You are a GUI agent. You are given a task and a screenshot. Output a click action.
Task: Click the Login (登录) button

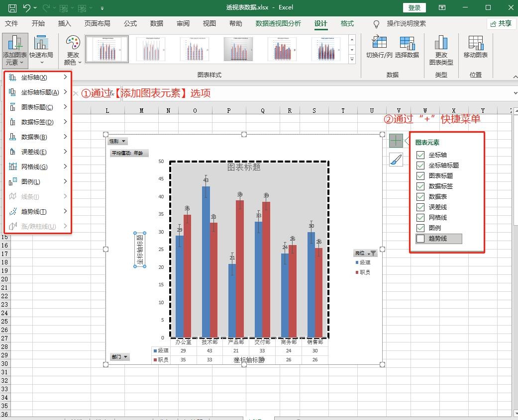pos(414,7)
